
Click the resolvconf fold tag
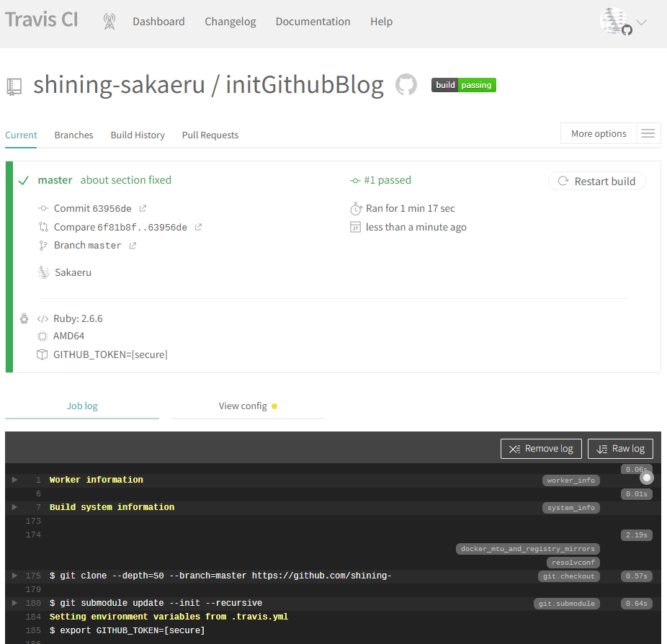click(x=573, y=563)
